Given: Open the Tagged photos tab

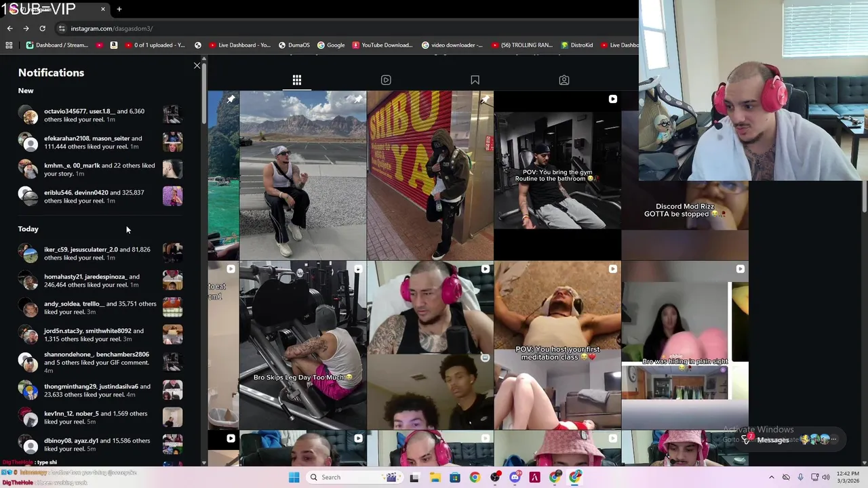Looking at the screenshot, I should pyautogui.click(x=564, y=80).
